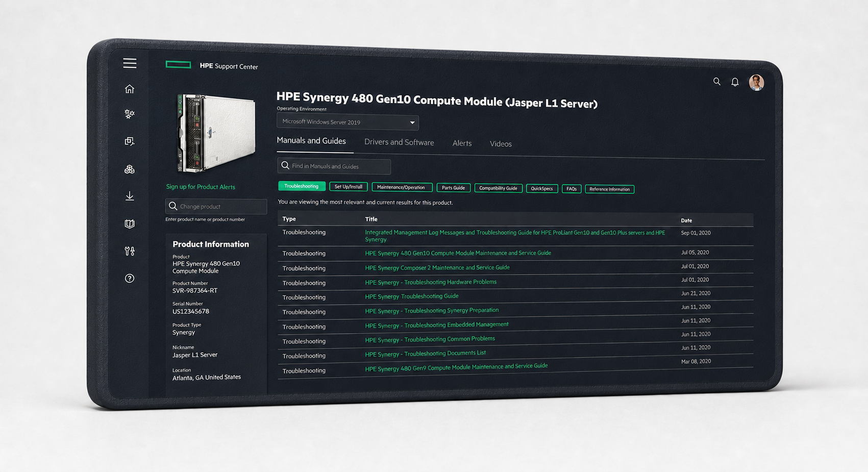868x472 pixels.
Task: Select the Troubleshooting filter chip
Action: (x=302, y=186)
